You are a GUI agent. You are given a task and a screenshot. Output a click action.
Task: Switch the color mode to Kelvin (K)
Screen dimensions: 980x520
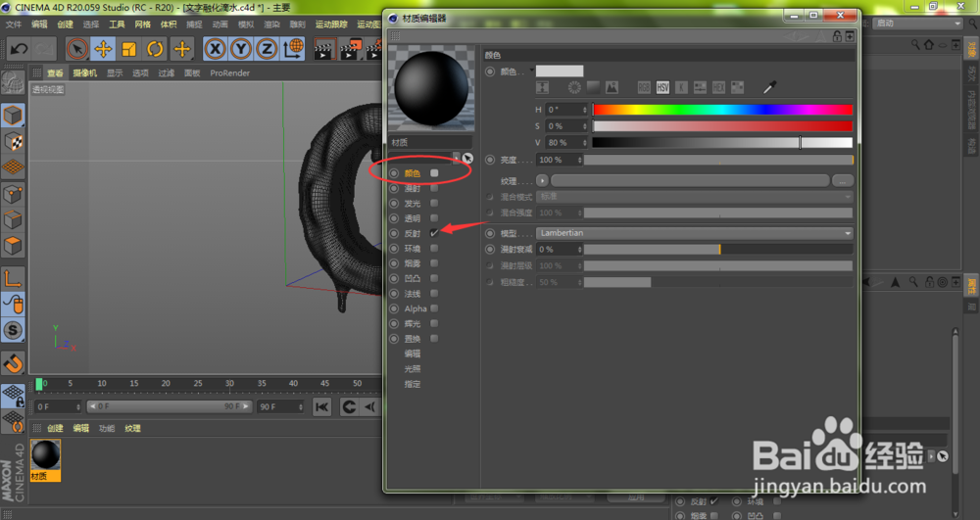[x=681, y=87]
